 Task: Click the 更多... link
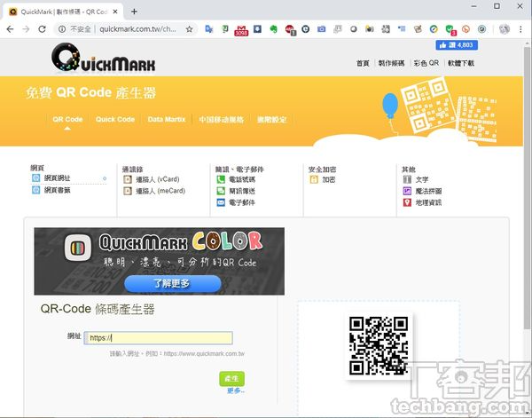(236, 390)
